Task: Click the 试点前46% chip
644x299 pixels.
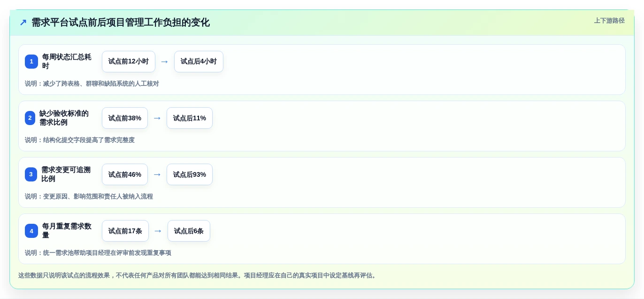Action: [x=125, y=174]
